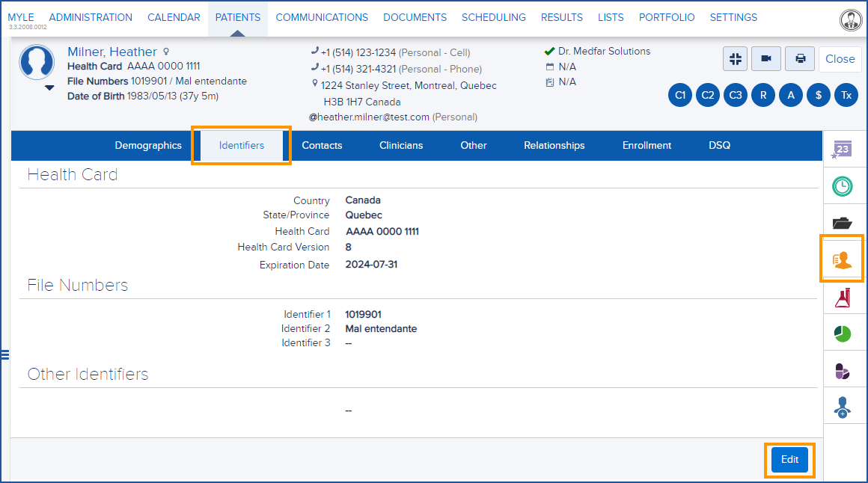Open the pie chart reports sidebar icon
The height and width of the screenshot is (483, 868).
(844, 333)
